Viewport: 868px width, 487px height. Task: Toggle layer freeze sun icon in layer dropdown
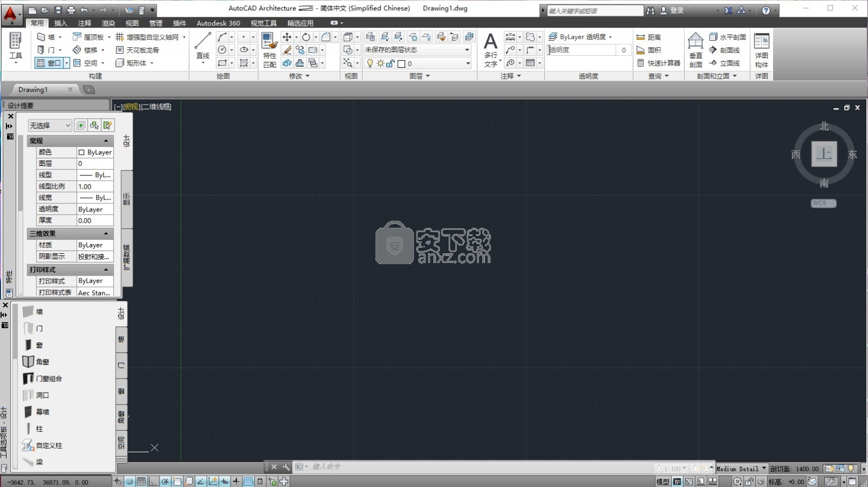[380, 63]
